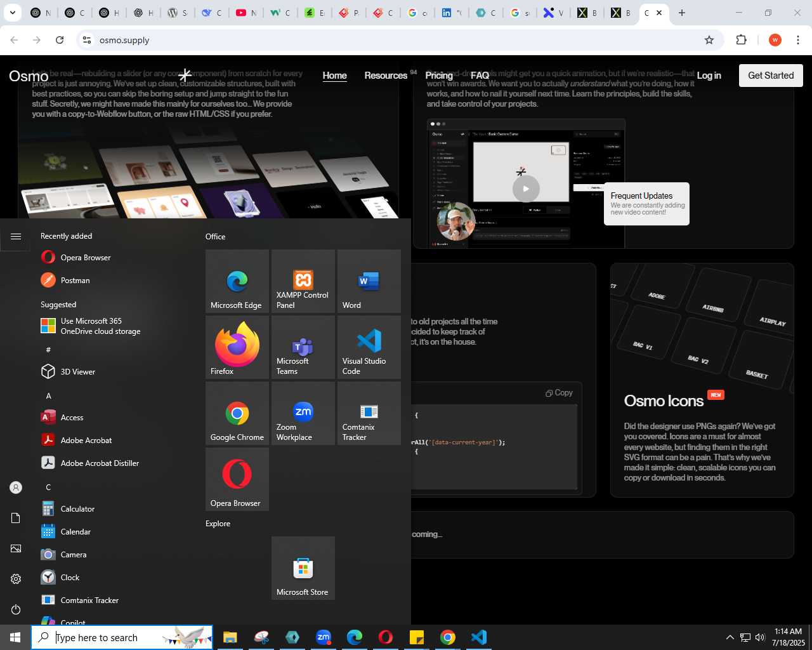Viewport: 812px width, 650px height.
Task: Open Access from the app list
Action: pyautogui.click(x=114, y=418)
